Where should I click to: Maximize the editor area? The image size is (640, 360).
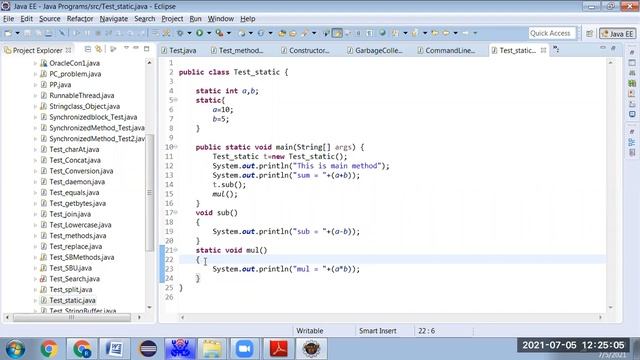(x=613, y=48)
